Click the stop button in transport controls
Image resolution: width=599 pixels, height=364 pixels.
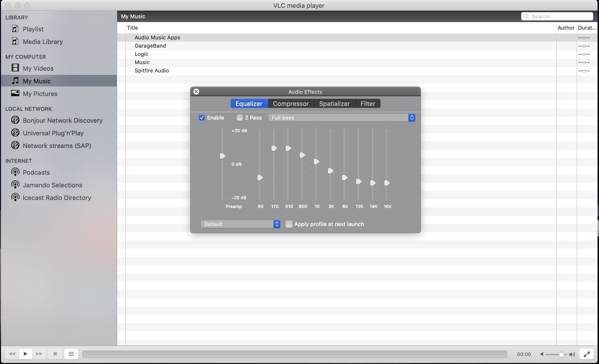coord(55,354)
